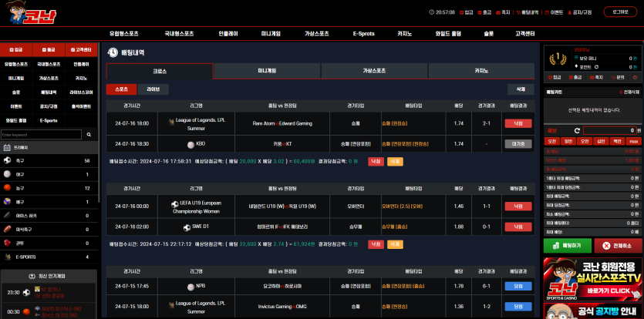The image size is (644, 319).
Task: Expand the 배구 sport category
Action: tap(21, 202)
